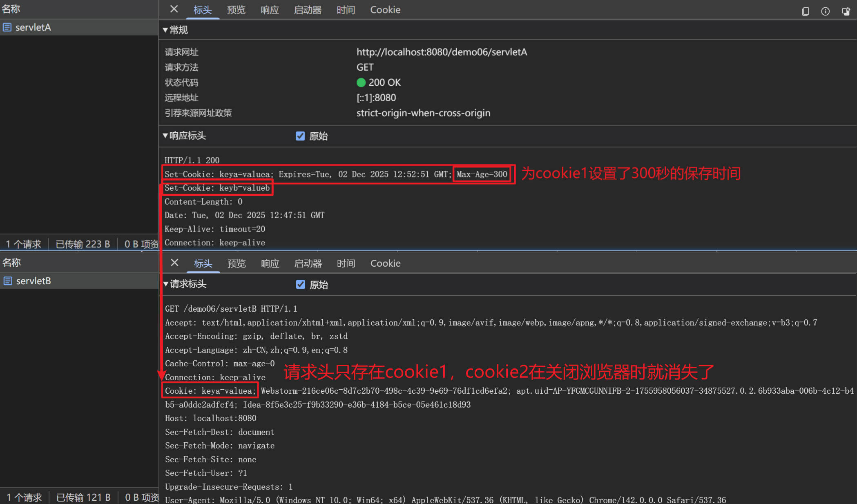Click the document icon beside servletB
This screenshot has width=857, height=504.
coord(7,281)
